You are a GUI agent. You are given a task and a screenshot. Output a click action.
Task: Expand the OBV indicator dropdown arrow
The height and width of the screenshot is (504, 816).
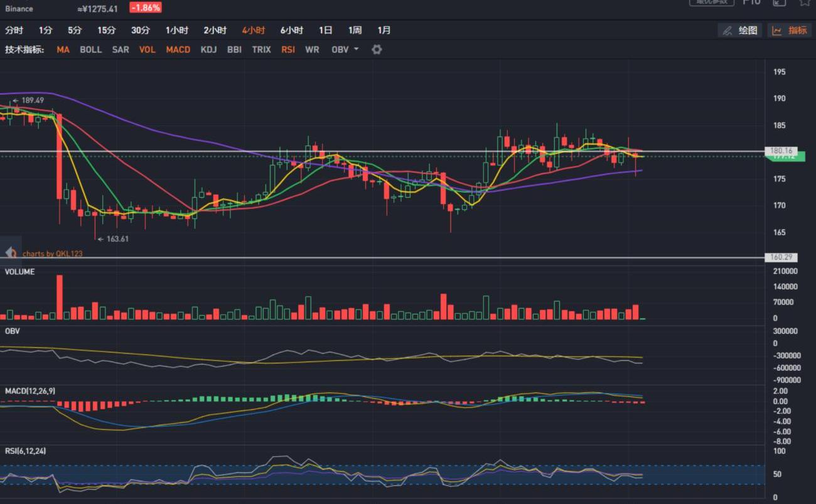(357, 49)
